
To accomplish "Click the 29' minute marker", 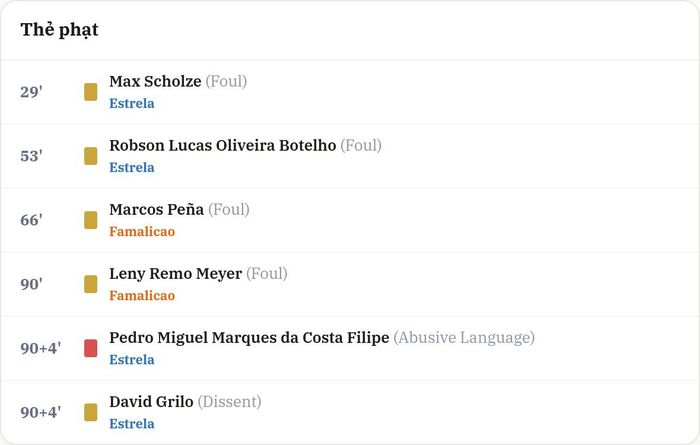I will [31, 92].
